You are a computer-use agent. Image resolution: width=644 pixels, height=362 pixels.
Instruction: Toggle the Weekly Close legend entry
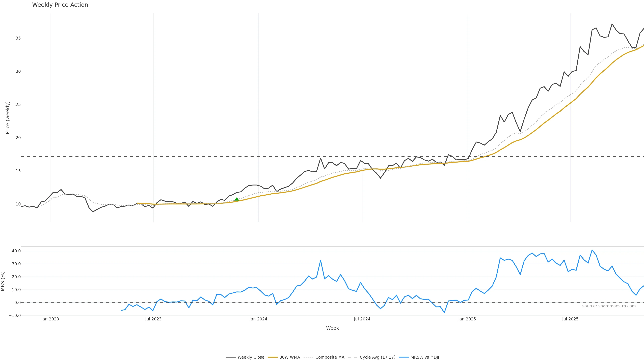click(x=251, y=357)
